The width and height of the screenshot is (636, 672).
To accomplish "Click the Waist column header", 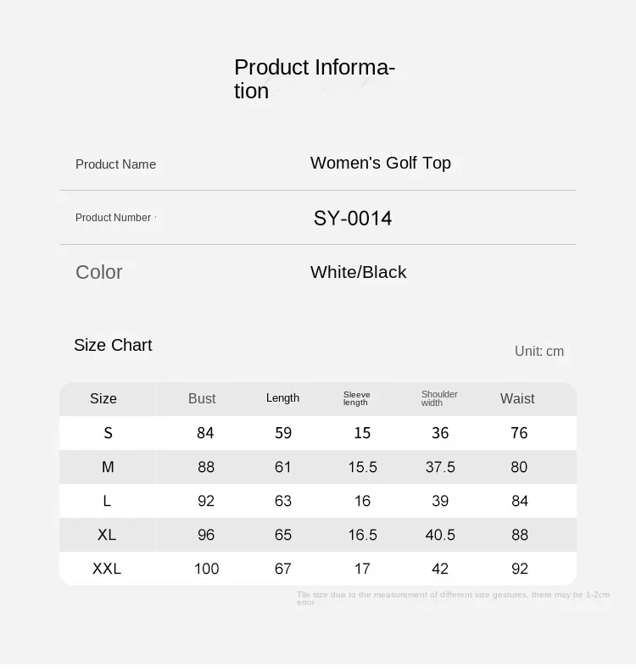I will pos(517,398).
